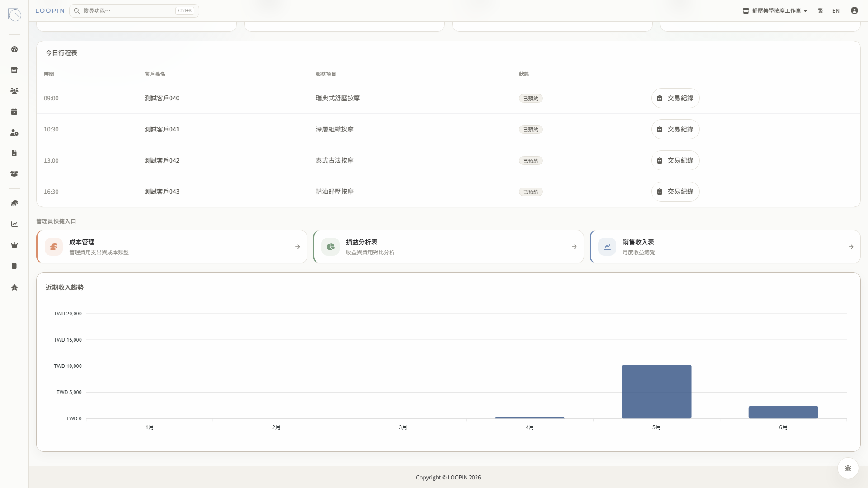Open 交易紀錄 for 測試客戶043
Image resolution: width=868 pixels, height=488 pixels.
[x=675, y=192]
